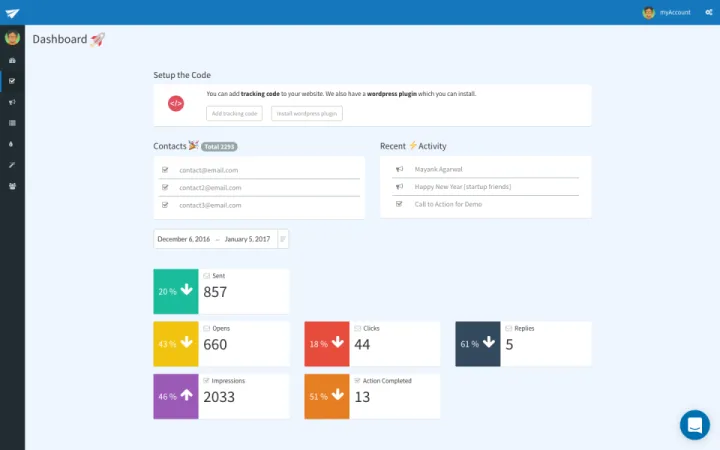This screenshot has height=450, width=720.
Task: Open the magic wand sidebar icon
Action: (x=12, y=165)
